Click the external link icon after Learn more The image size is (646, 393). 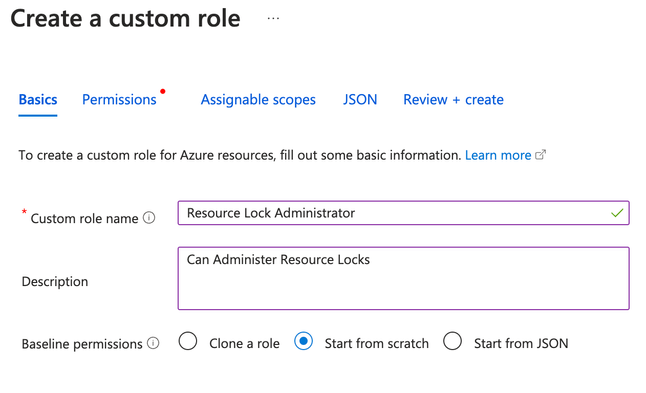540,155
